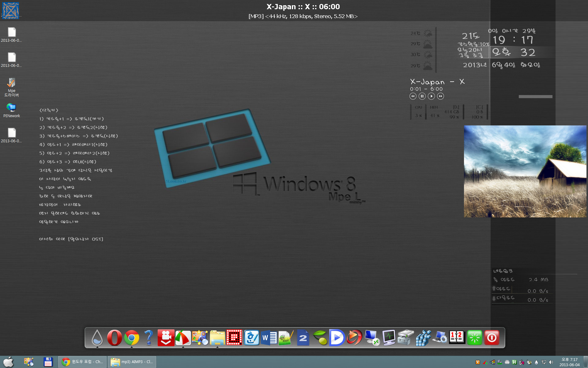
Task: Switch to the Chrome Windows forum window
Action: [82, 362]
